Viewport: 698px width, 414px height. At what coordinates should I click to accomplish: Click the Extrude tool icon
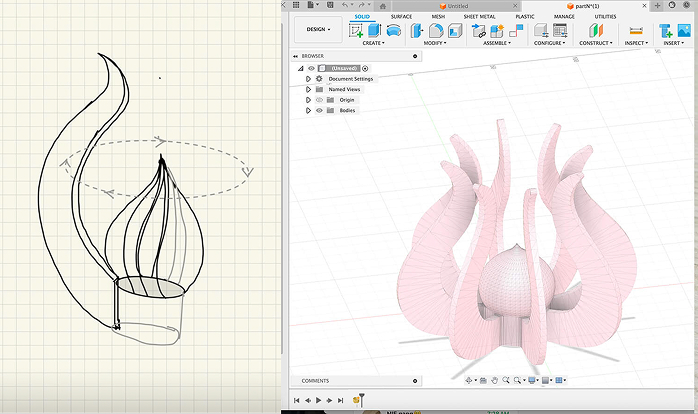pos(375,31)
